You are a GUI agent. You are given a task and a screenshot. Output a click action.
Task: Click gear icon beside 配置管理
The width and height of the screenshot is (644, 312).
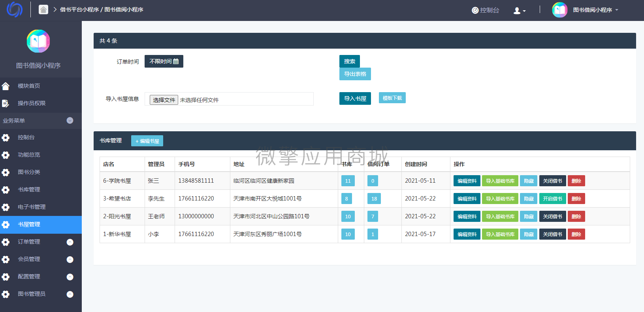tap(6, 277)
